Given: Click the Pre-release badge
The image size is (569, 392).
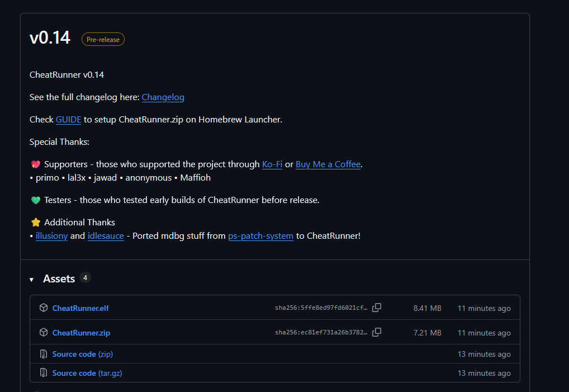Looking at the screenshot, I should (x=103, y=39).
